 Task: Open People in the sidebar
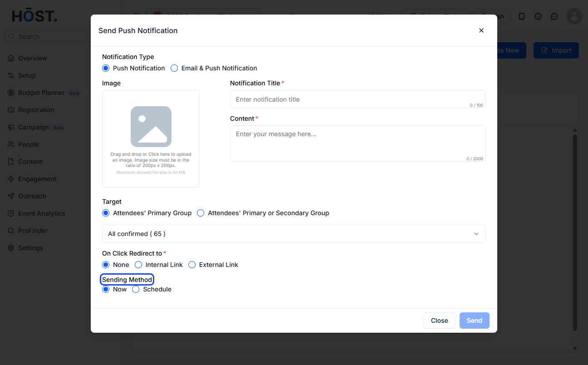[29, 144]
